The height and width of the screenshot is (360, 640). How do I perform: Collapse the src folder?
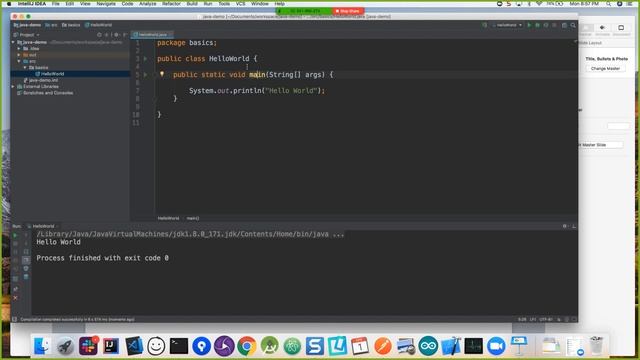click(x=19, y=61)
